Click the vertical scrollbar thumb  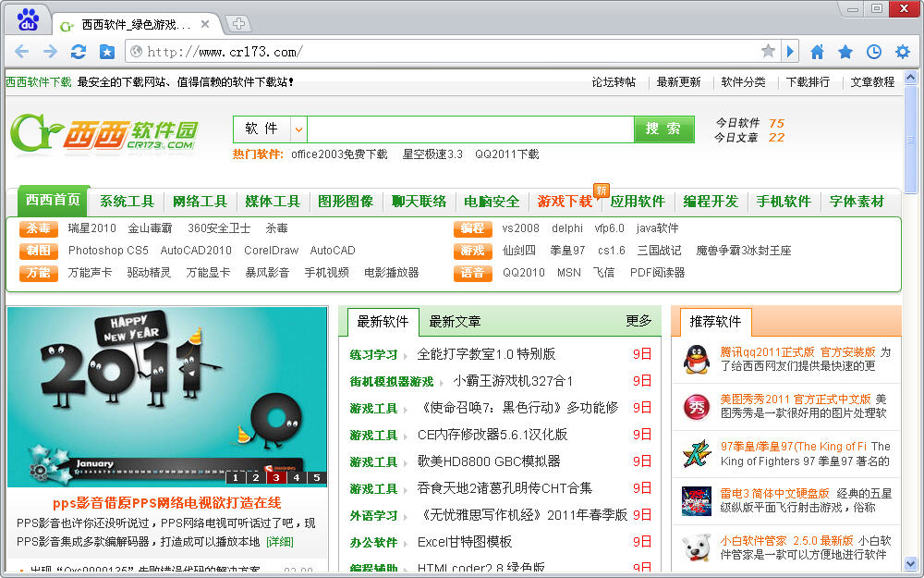pyautogui.click(x=910, y=140)
